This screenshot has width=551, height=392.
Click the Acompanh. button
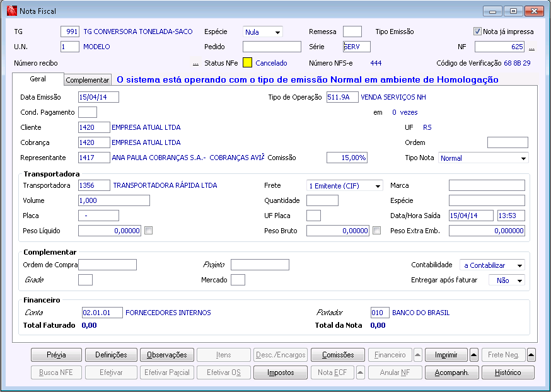[x=452, y=372]
